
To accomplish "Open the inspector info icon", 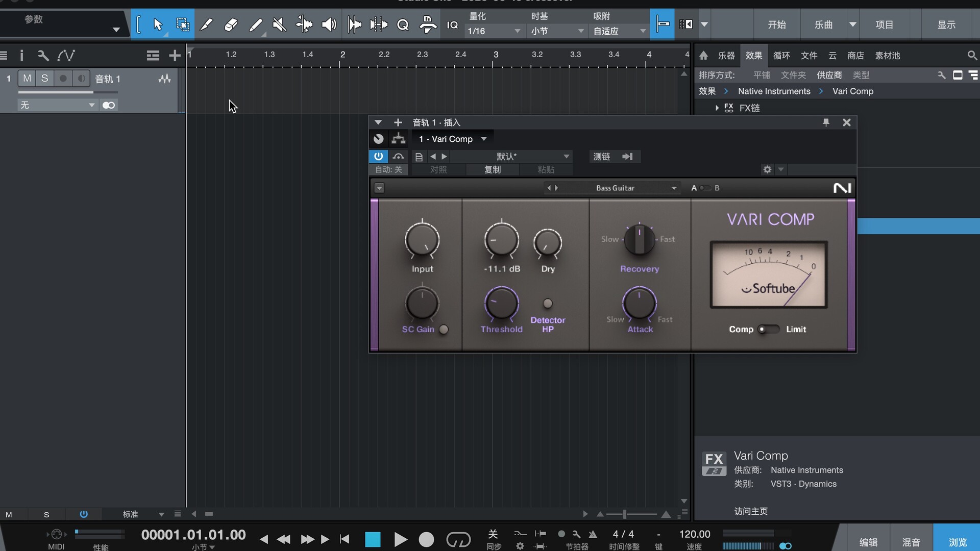I will click(x=21, y=55).
